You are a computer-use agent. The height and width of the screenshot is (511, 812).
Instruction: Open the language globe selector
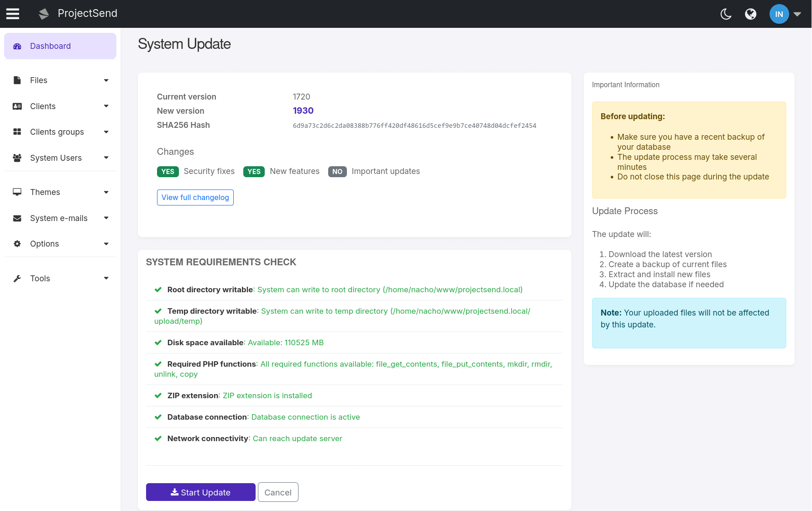[751, 14]
